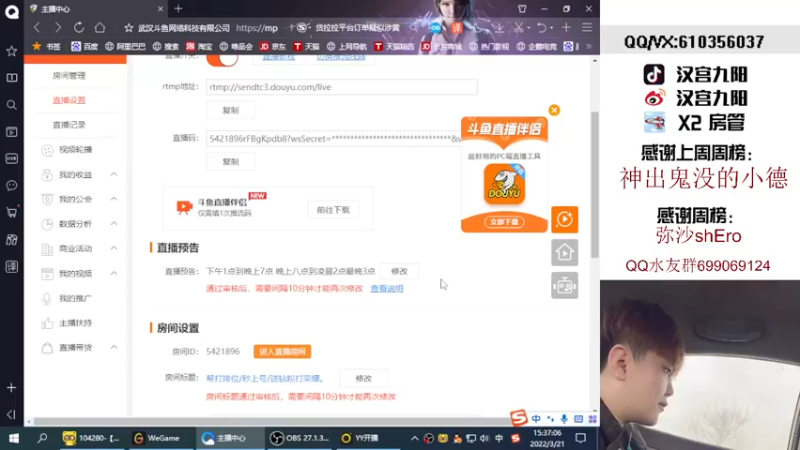The image size is (800, 450).
Task: Expand the 直播带货 sidebar section
Action: (114, 347)
